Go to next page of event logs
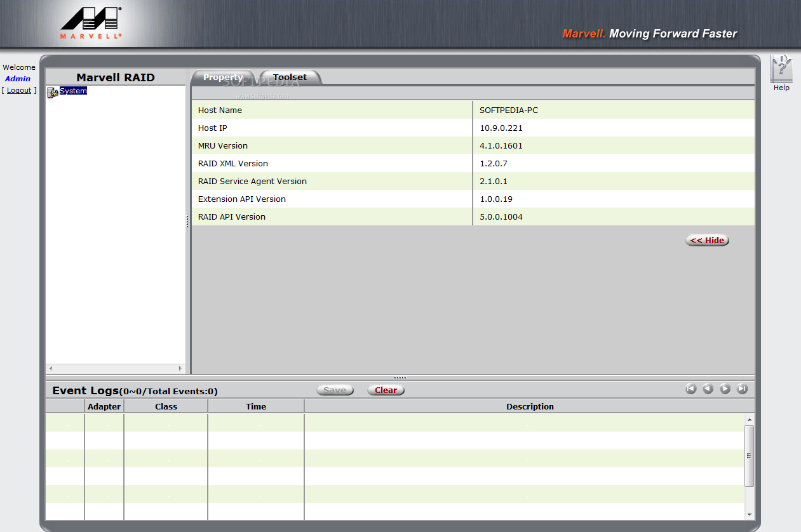 [725, 389]
